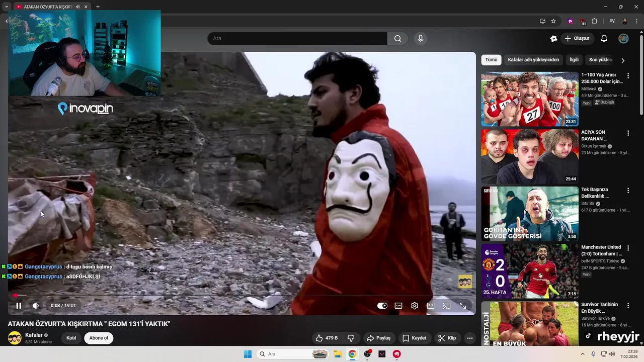Open video player settings gear

tap(415, 306)
